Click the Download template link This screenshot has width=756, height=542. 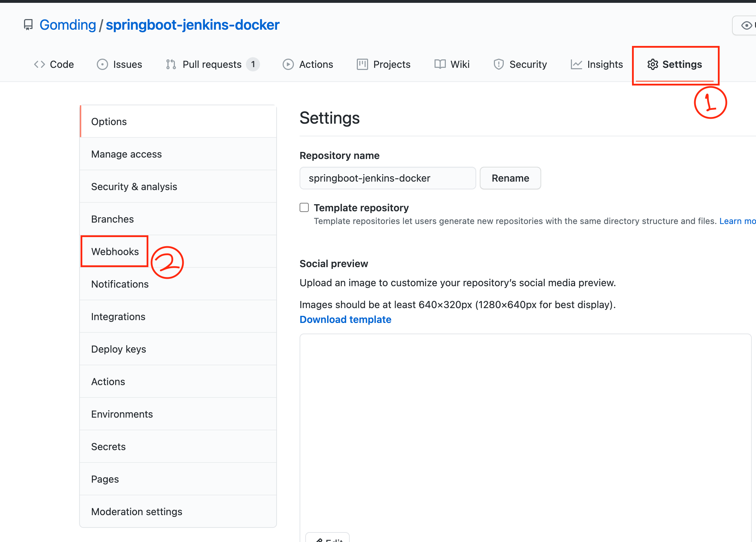345,319
